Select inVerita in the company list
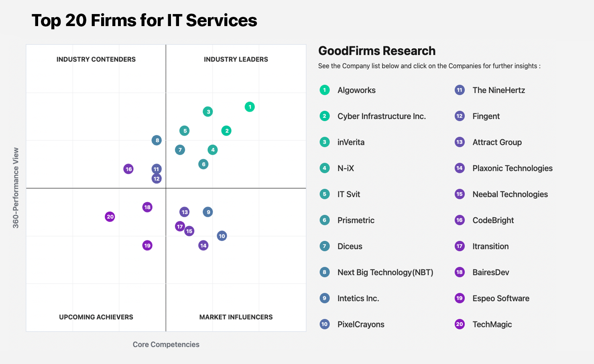This screenshot has width=594, height=364. tap(351, 142)
